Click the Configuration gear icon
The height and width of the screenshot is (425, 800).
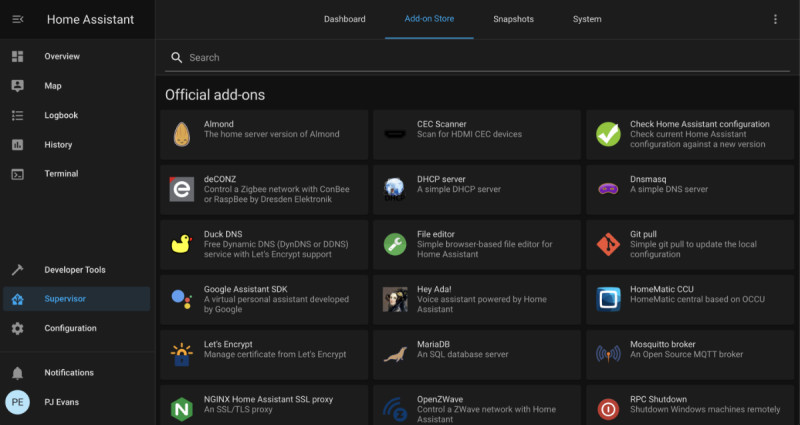tap(17, 329)
